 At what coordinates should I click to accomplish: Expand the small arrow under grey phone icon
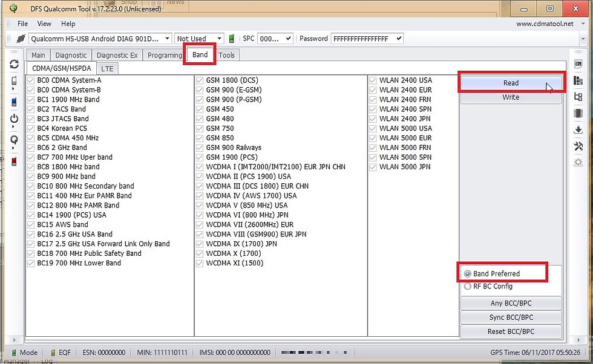pyautogui.click(x=13, y=89)
